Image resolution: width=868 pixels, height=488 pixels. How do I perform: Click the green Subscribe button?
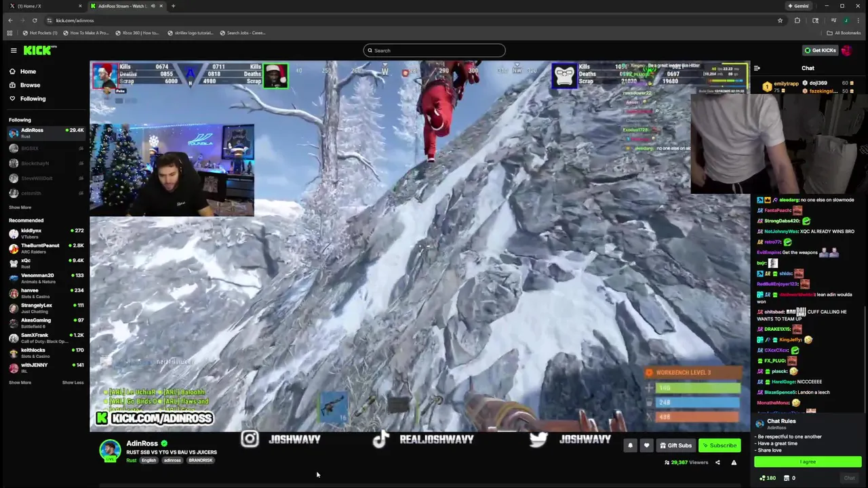pyautogui.click(x=719, y=445)
